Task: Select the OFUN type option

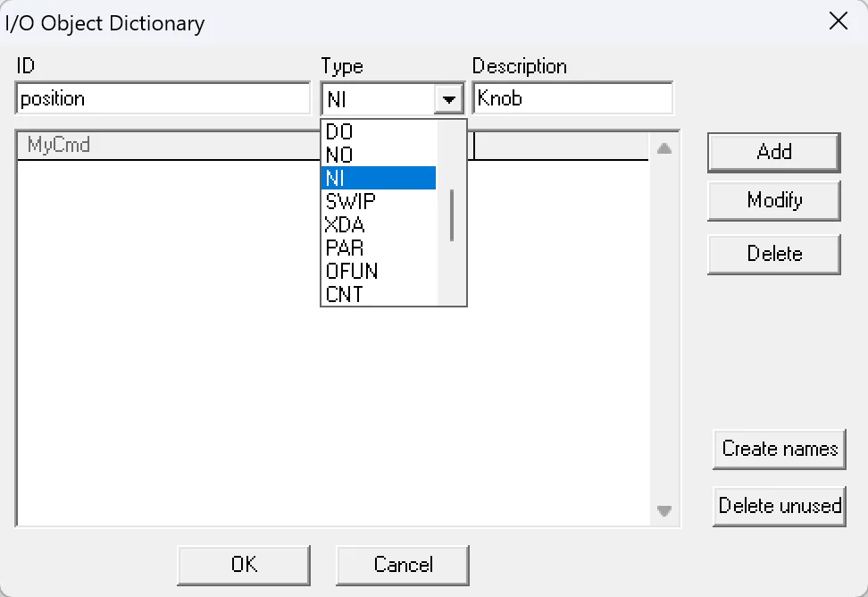Action: pyautogui.click(x=351, y=271)
